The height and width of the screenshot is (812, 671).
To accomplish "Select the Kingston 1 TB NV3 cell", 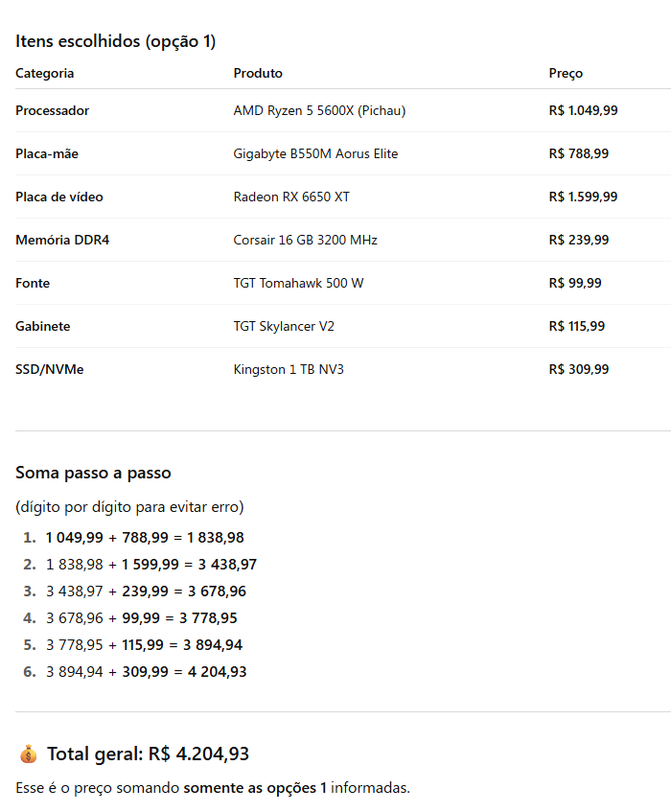I will [x=289, y=369].
